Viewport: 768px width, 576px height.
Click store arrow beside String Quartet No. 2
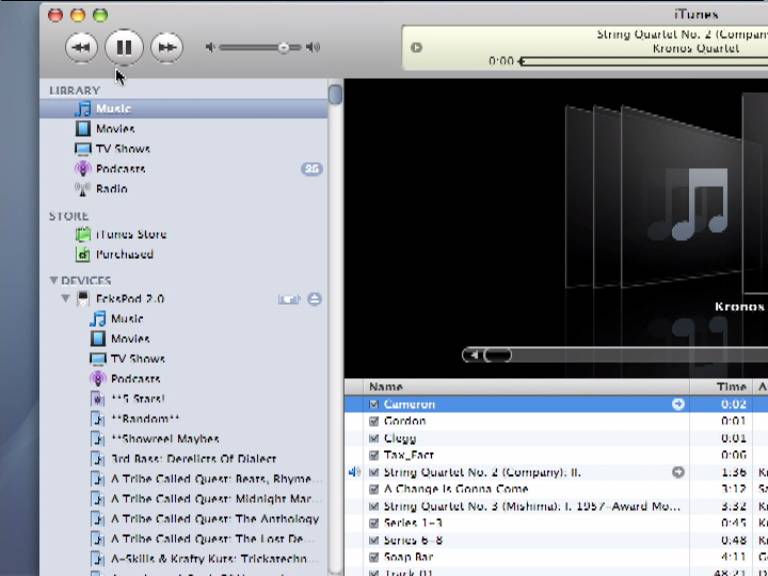tap(678, 472)
